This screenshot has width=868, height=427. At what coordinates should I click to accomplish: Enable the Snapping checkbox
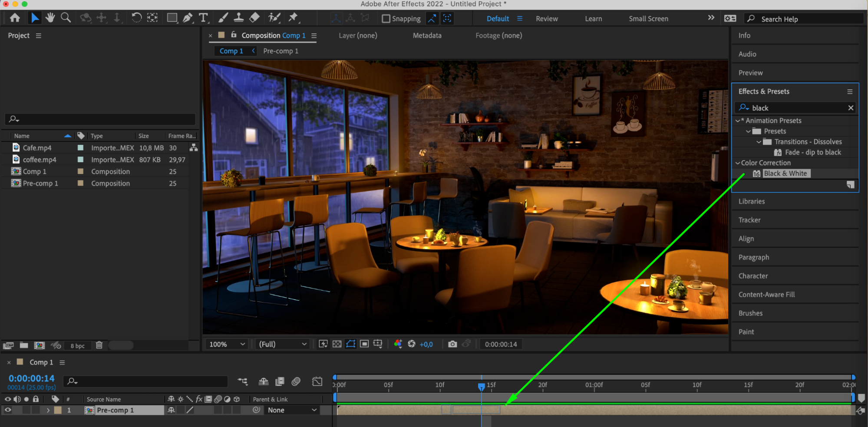pos(386,19)
